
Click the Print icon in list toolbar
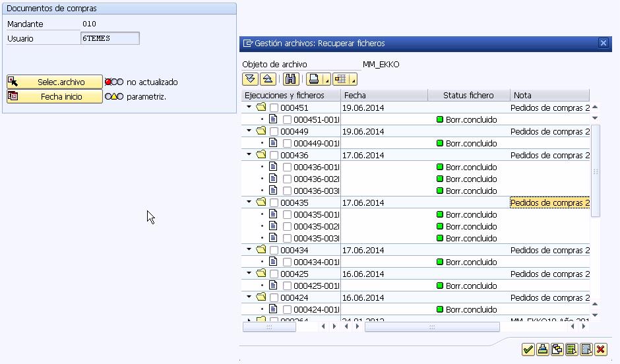click(x=315, y=79)
